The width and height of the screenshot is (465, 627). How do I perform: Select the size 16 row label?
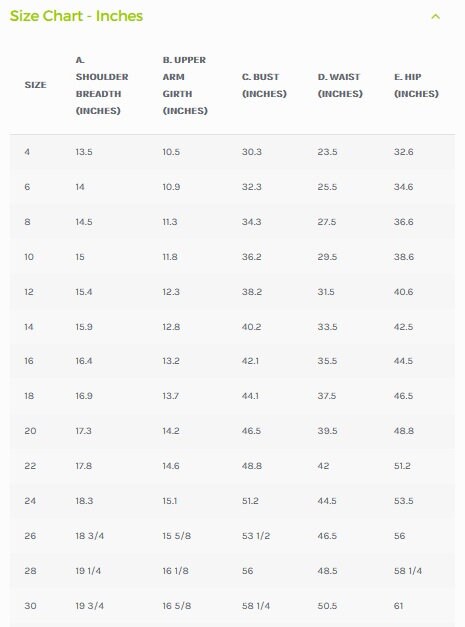(x=29, y=361)
